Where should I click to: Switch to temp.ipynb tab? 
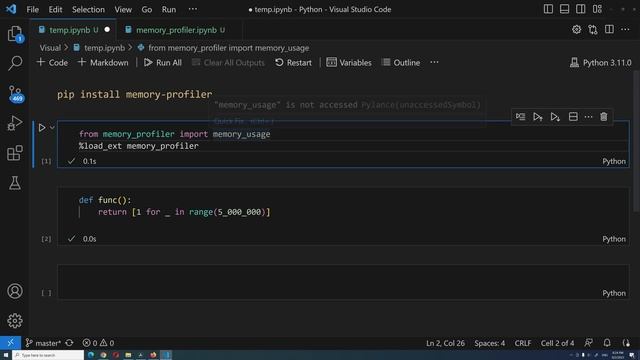(x=73, y=30)
